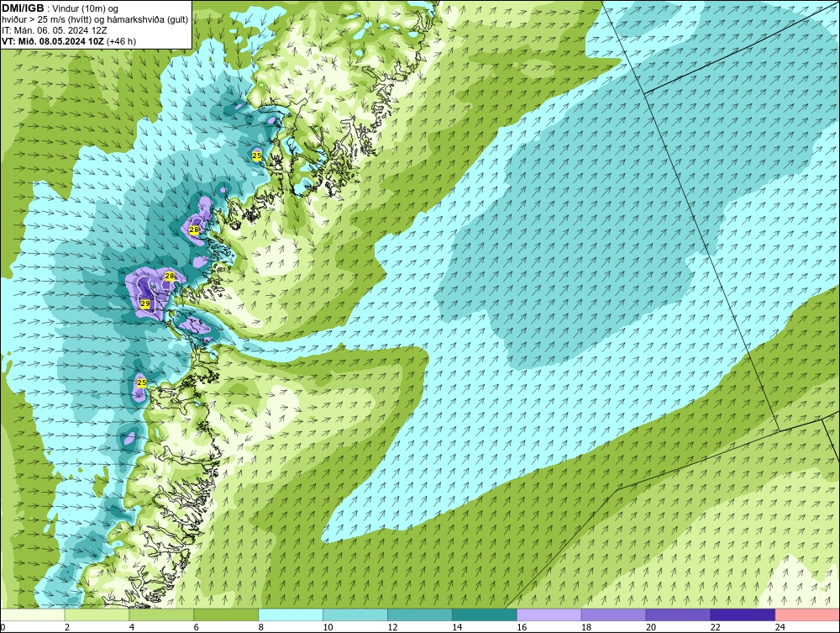
Task: Pick the teal 12–14 legend swatch
Action: [x=419, y=615]
